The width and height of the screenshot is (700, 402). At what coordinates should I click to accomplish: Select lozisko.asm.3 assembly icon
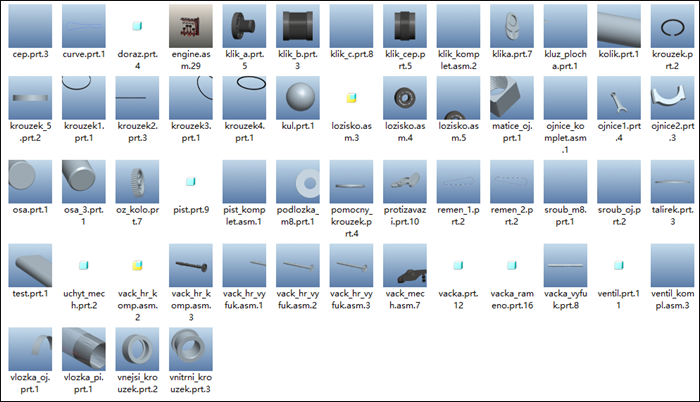tap(351, 98)
